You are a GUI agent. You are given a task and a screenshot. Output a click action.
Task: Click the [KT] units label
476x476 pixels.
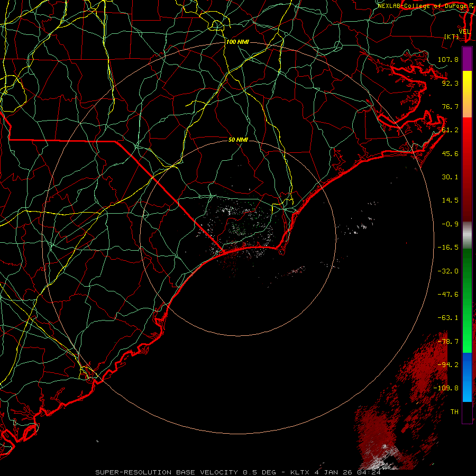point(452,36)
